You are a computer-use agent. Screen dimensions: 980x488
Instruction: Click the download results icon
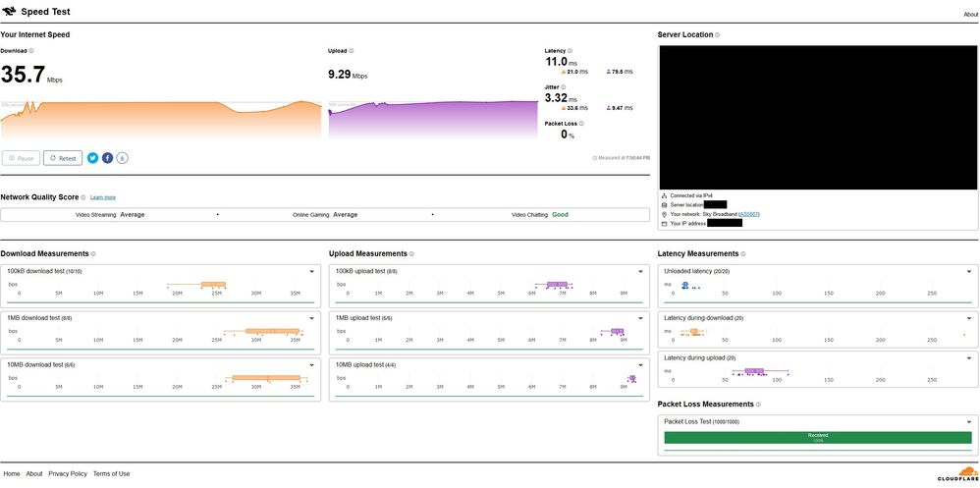123,157
